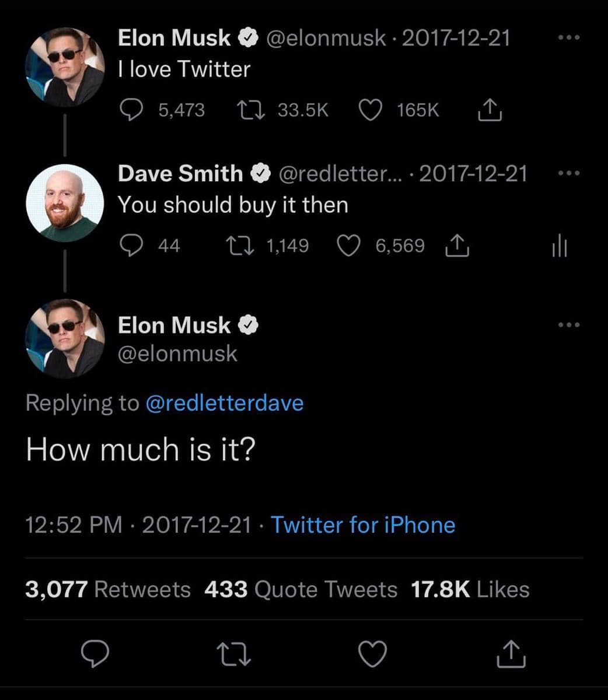Click the 'Twitter for iPhone' source link

tap(364, 525)
